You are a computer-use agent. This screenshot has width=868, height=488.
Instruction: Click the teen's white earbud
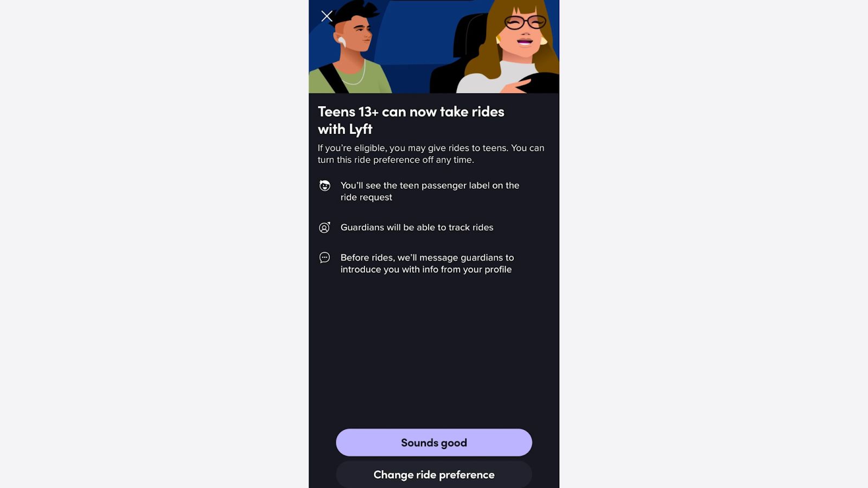[341, 41]
